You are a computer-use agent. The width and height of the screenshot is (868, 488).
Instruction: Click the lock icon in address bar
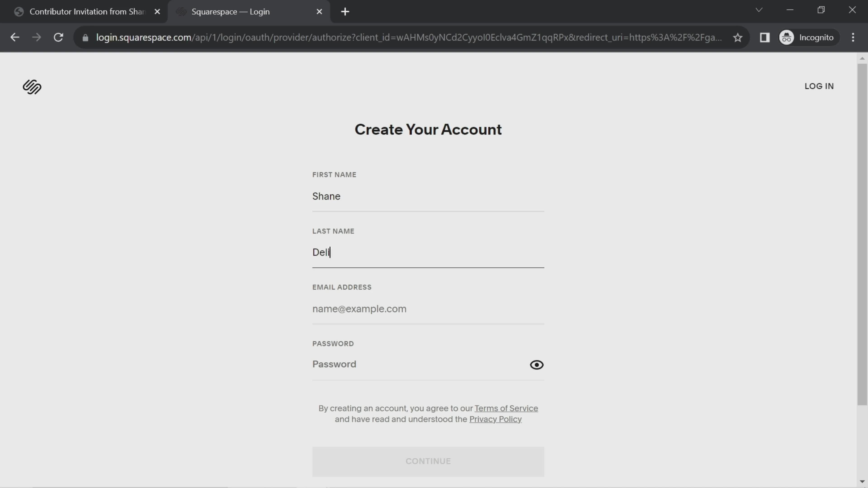point(85,38)
